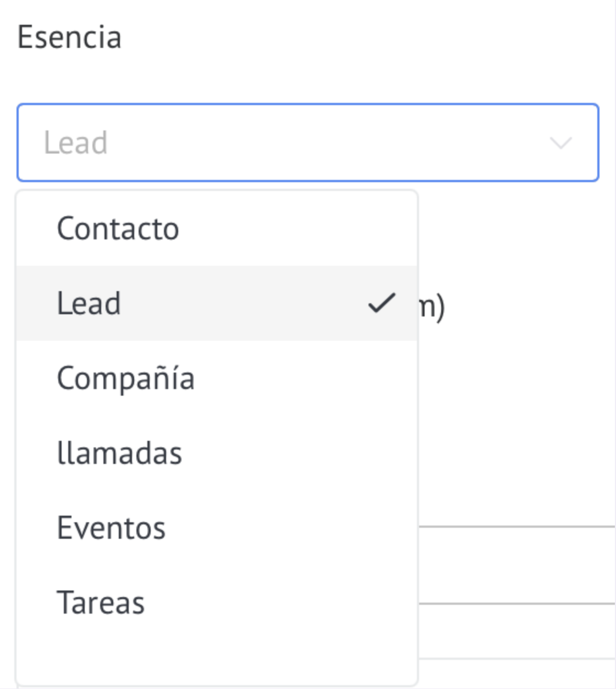Click the grey Lead placeholder text
The image size is (616, 689).
75,143
